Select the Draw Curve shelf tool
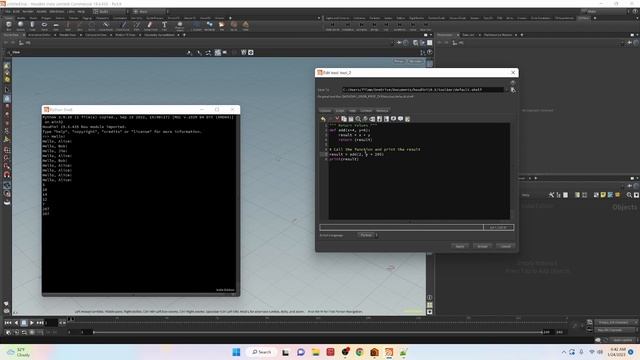 pos(122,26)
